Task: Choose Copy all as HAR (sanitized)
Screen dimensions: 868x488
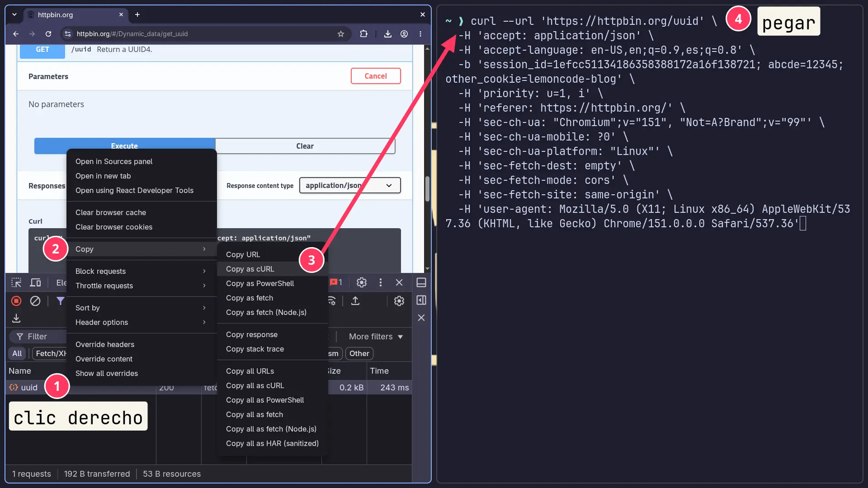Action: pyautogui.click(x=272, y=443)
